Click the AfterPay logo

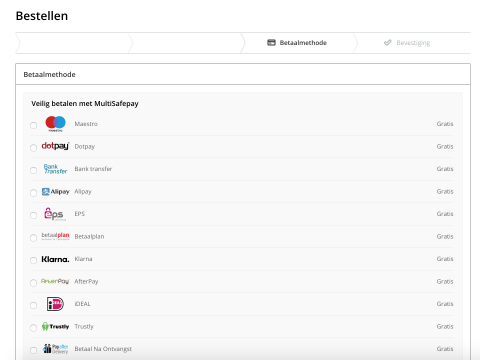click(x=55, y=281)
